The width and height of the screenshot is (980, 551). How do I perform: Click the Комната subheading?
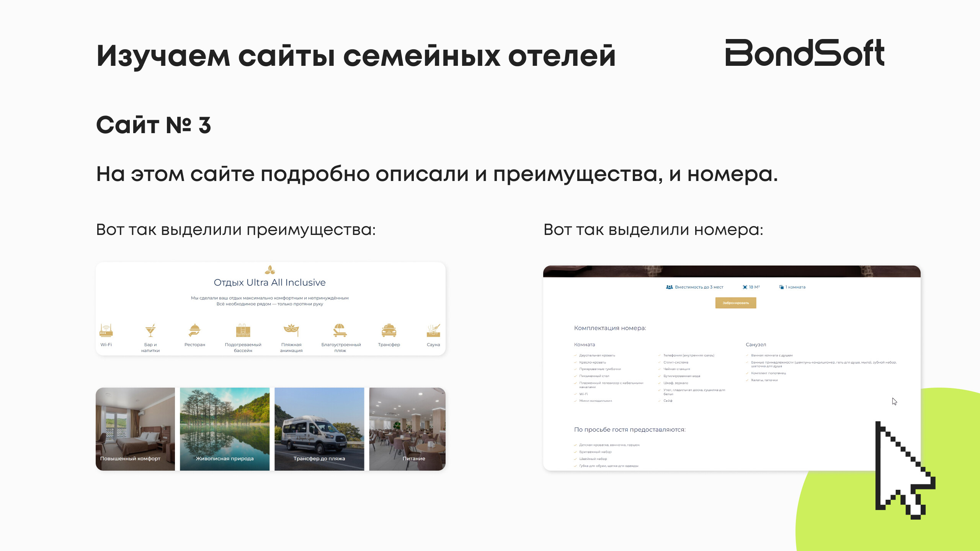(585, 345)
